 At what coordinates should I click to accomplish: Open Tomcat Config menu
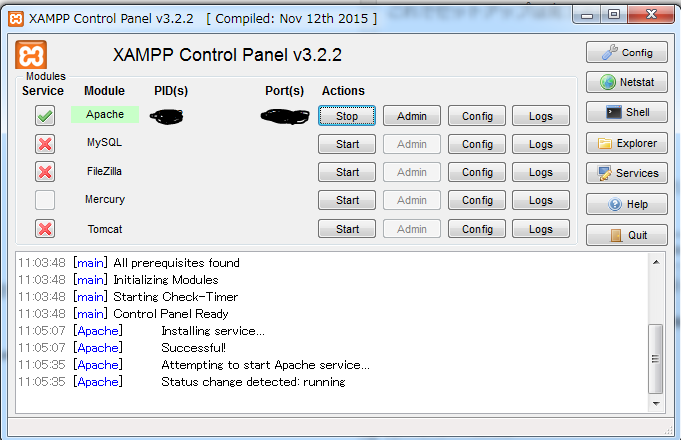pos(477,229)
